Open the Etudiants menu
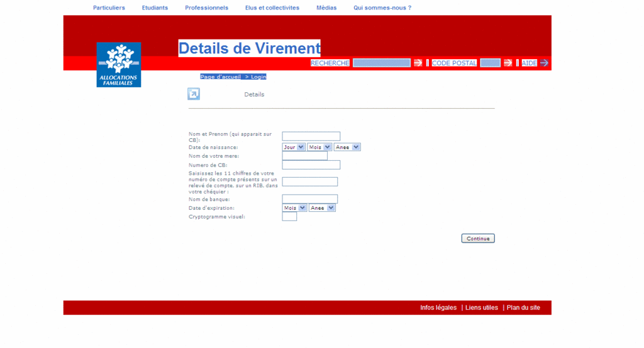The image size is (644, 348). point(155,8)
